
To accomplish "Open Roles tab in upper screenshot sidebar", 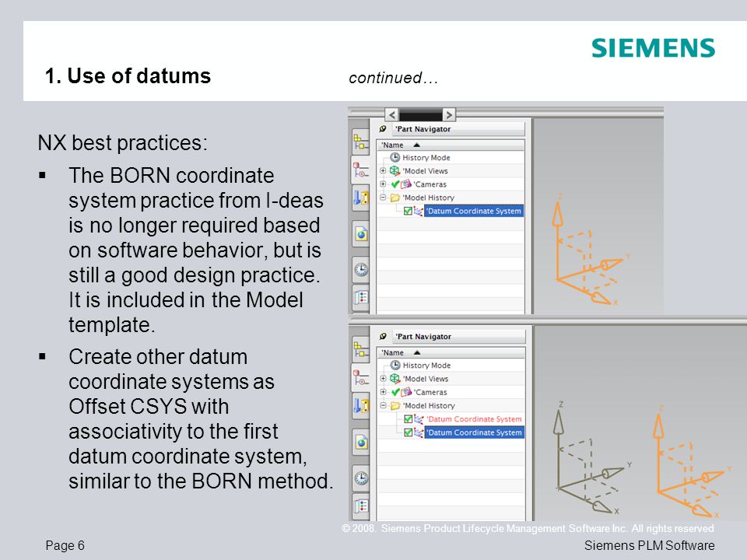I will pos(361,298).
